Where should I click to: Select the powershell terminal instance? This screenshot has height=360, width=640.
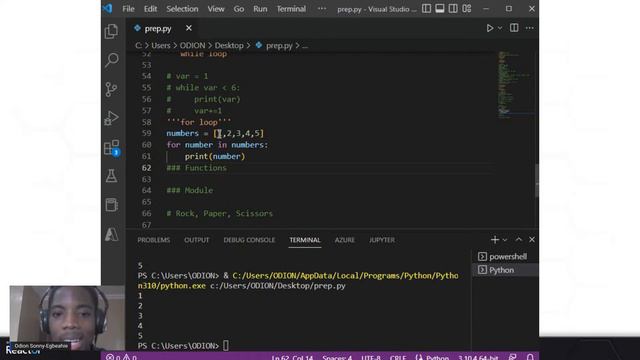[x=505, y=256]
